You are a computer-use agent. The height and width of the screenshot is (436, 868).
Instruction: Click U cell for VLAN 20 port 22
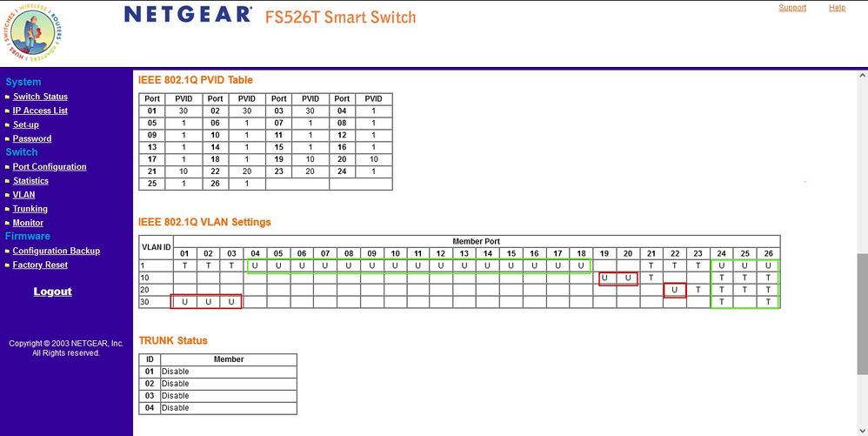[x=675, y=290]
